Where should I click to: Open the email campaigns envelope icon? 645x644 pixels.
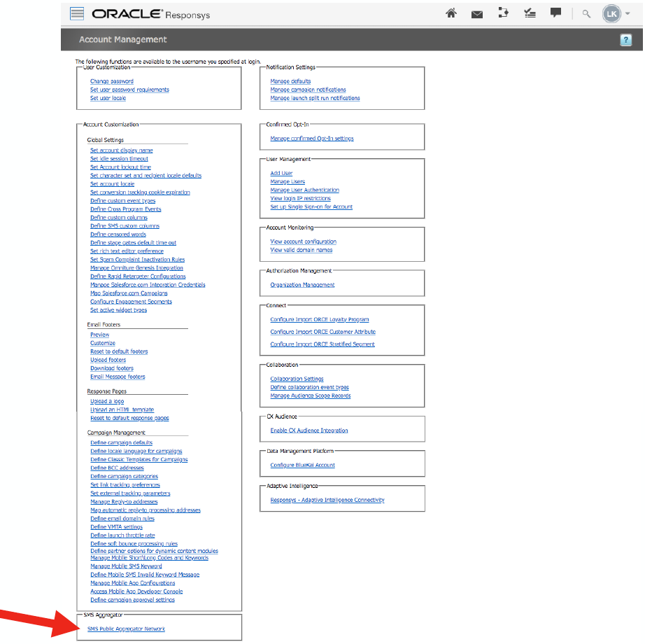[x=477, y=14]
